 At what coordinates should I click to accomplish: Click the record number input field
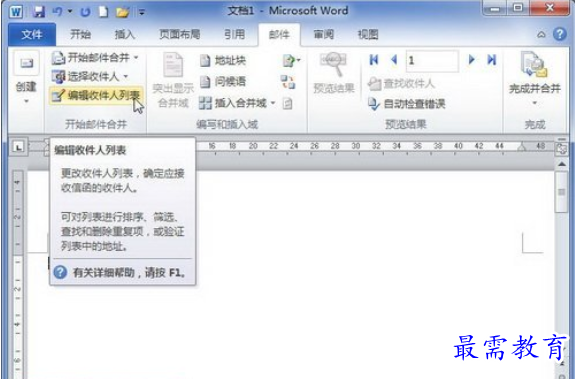click(432, 60)
